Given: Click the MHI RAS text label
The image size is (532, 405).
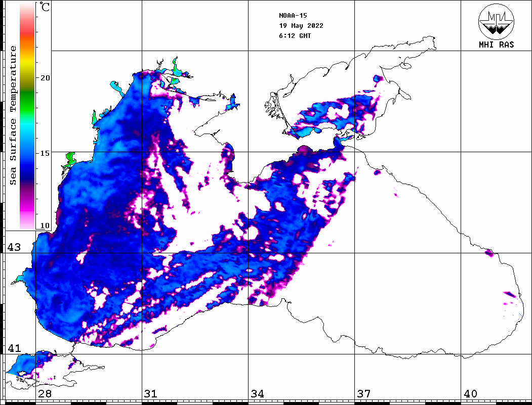Looking at the screenshot, I should click(497, 44).
